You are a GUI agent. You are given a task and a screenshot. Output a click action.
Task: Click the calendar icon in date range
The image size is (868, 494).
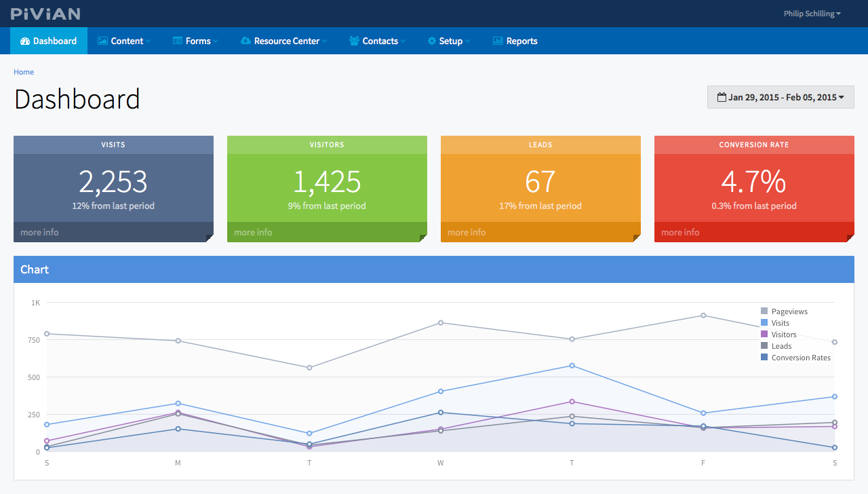722,97
